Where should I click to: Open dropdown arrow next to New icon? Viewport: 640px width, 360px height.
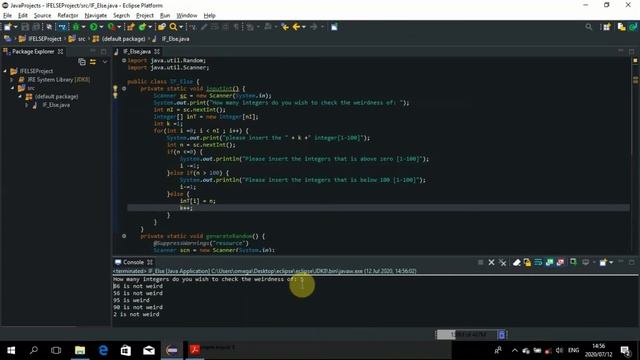(x=16, y=27)
